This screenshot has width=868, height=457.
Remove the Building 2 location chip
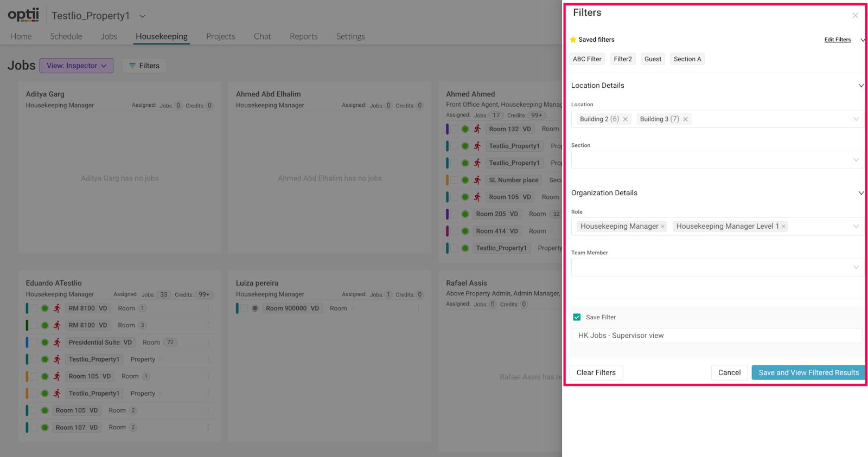[x=625, y=119]
